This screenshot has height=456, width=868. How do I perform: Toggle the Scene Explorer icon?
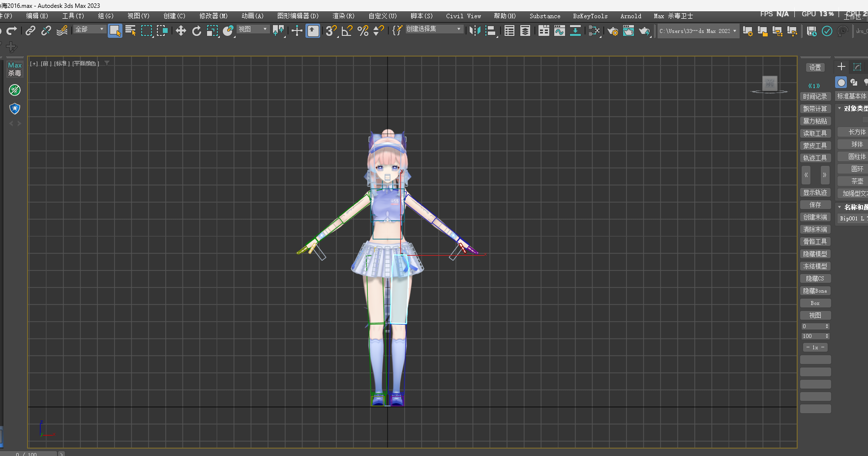click(509, 31)
